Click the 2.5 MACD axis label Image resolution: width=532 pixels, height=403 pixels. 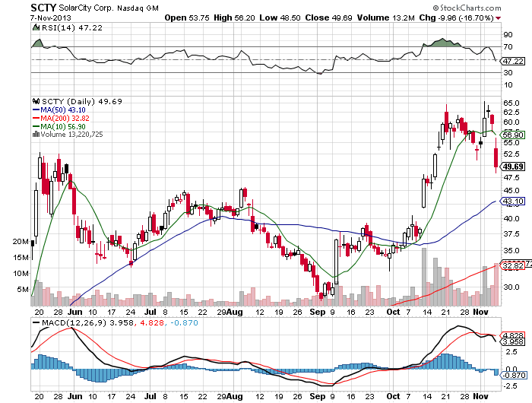[511, 352]
